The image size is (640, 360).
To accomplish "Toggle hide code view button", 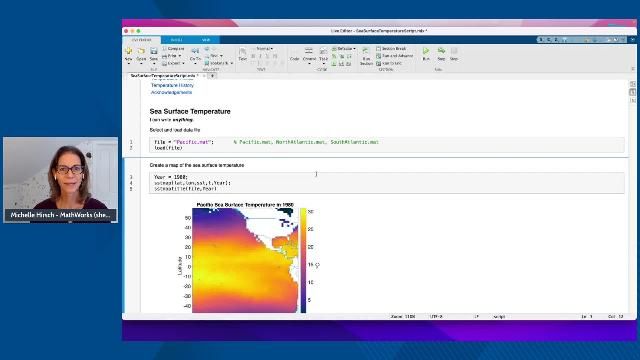I will click(x=632, y=100).
